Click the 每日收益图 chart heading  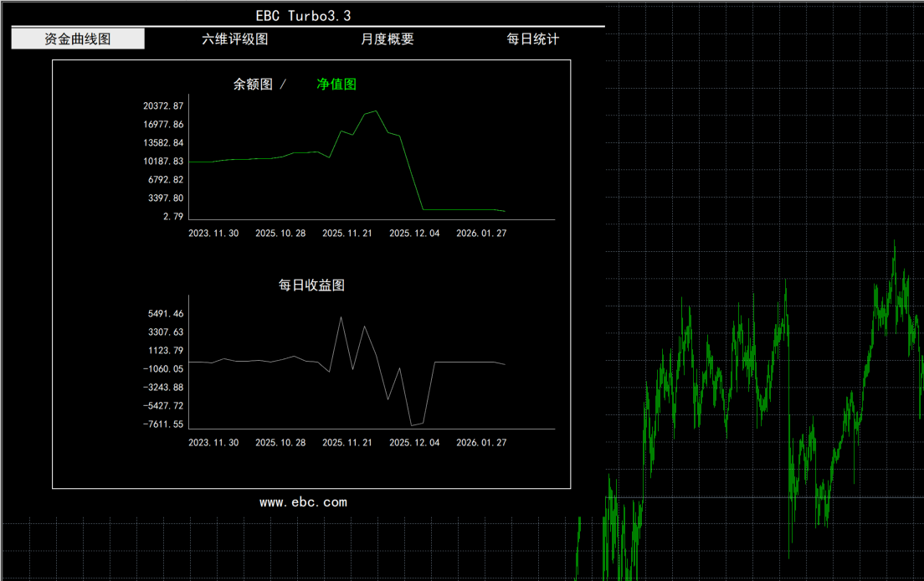[x=311, y=285]
